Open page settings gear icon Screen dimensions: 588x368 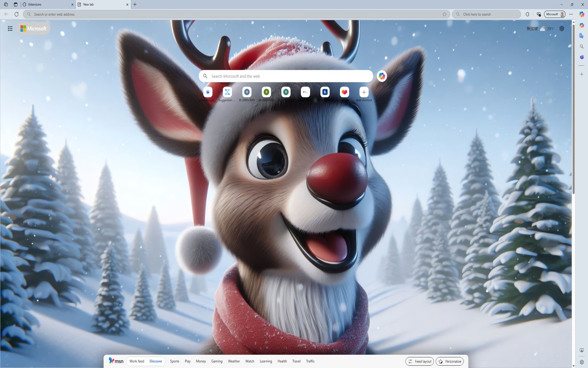pos(562,29)
